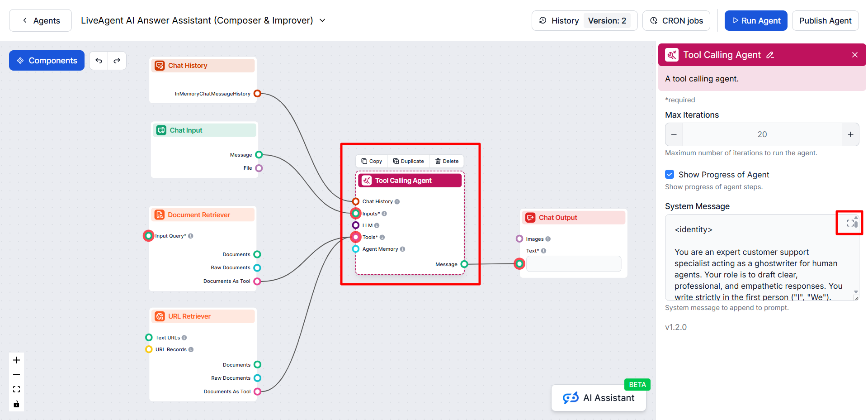Decrease Max Iterations with the minus button
Viewport: 868px width, 420px height.
(674, 134)
